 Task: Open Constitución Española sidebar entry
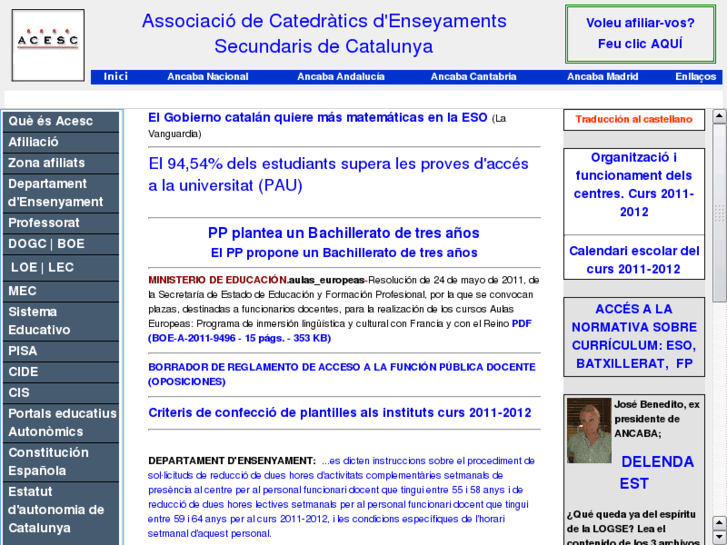61,462
